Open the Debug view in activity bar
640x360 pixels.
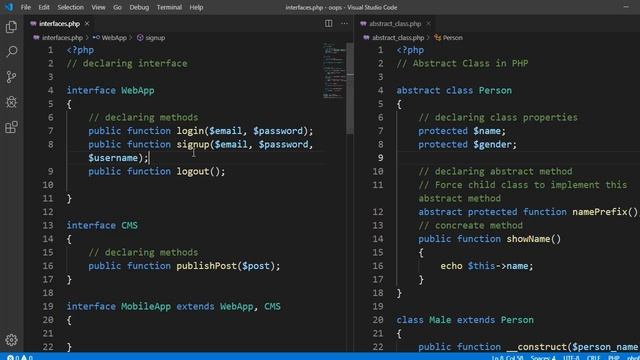pos(11,102)
